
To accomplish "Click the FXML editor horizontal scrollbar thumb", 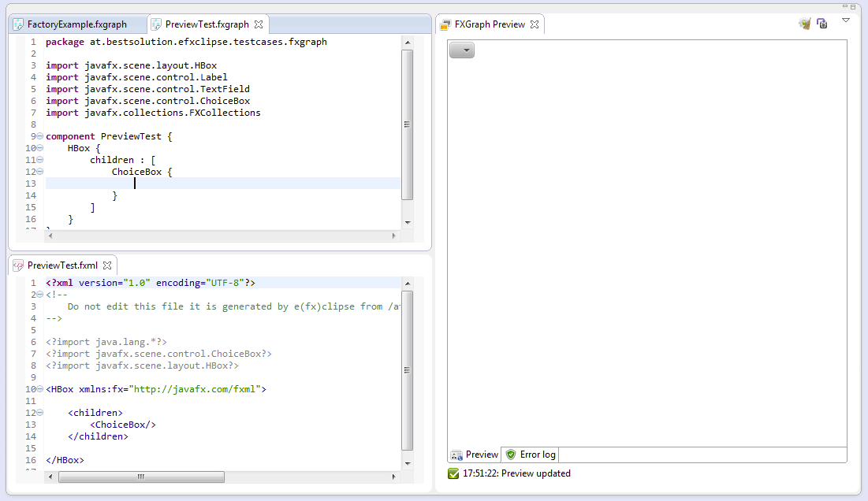I will 141,477.
